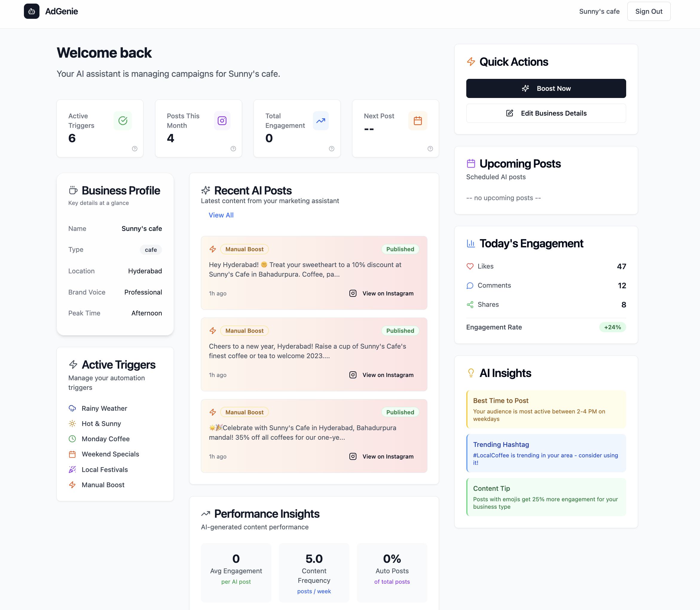The image size is (700, 610).
Task: Click the Trending Hashtag insight card
Action: (546, 453)
